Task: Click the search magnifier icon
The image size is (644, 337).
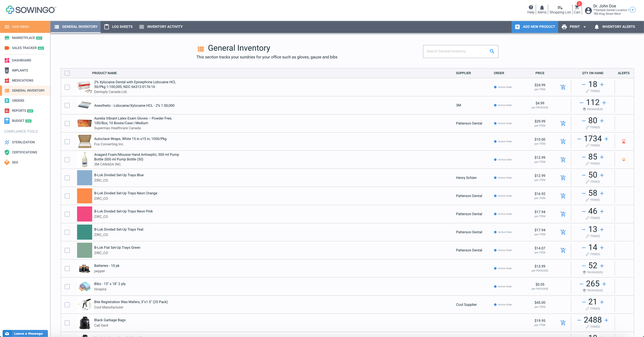Action: [x=492, y=51]
